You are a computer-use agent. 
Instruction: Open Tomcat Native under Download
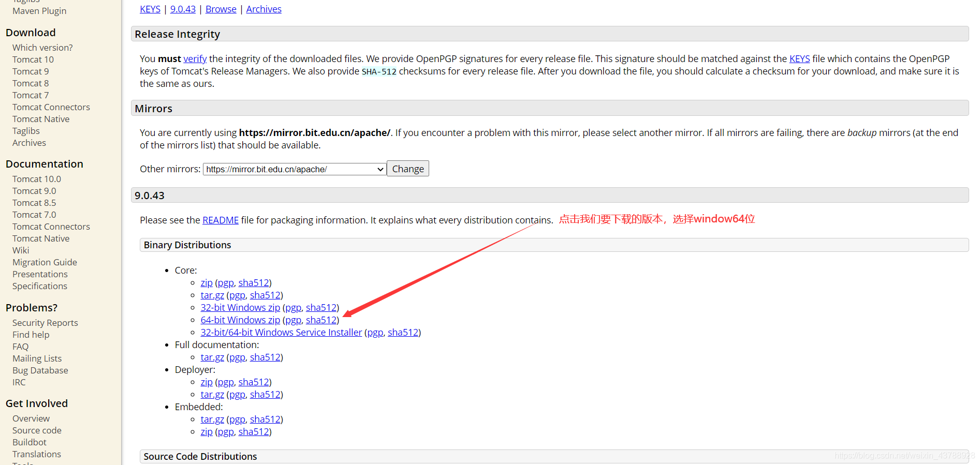(x=41, y=119)
